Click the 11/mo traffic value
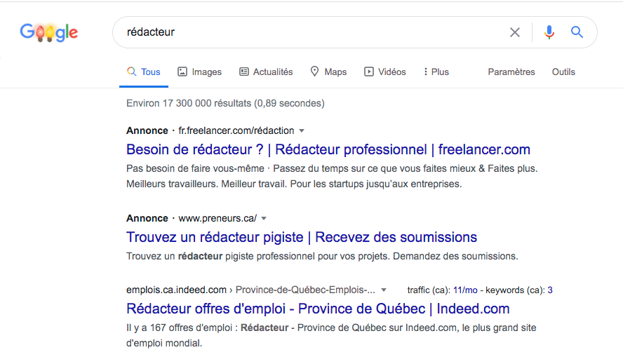 point(465,290)
